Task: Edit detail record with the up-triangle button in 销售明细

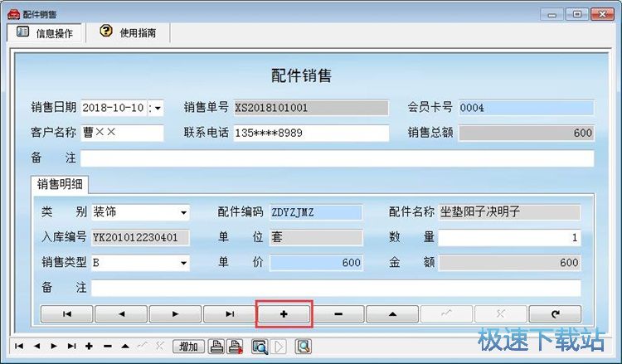Action: click(392, 314)
